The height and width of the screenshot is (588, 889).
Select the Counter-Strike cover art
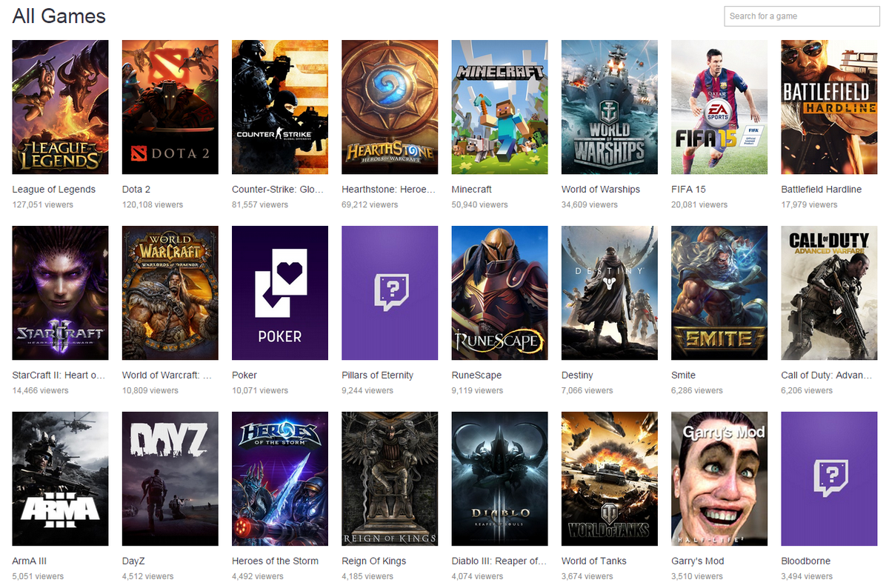(x=280, y=107)
